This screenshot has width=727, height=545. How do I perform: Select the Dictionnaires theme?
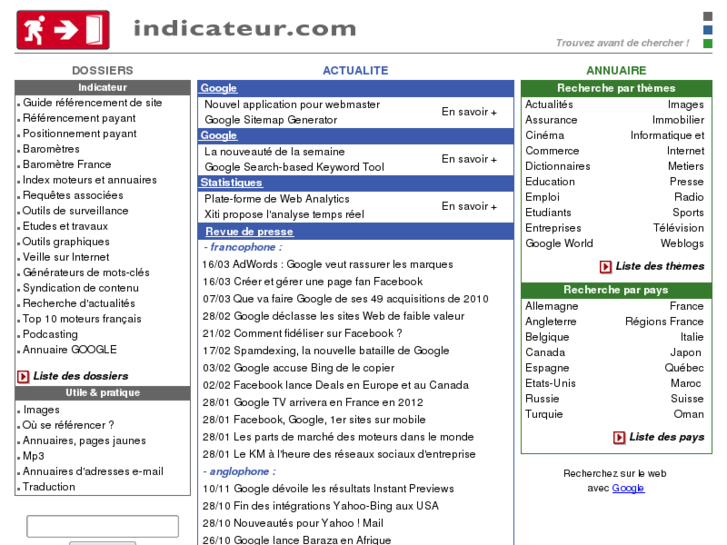[x=558, y=166]
